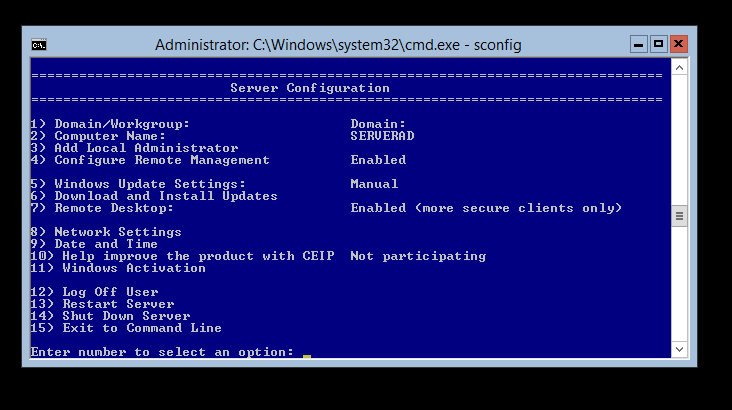
Task: Click the Download and Install Updates line
Action: pyautogui.click(x=154, y=196)
